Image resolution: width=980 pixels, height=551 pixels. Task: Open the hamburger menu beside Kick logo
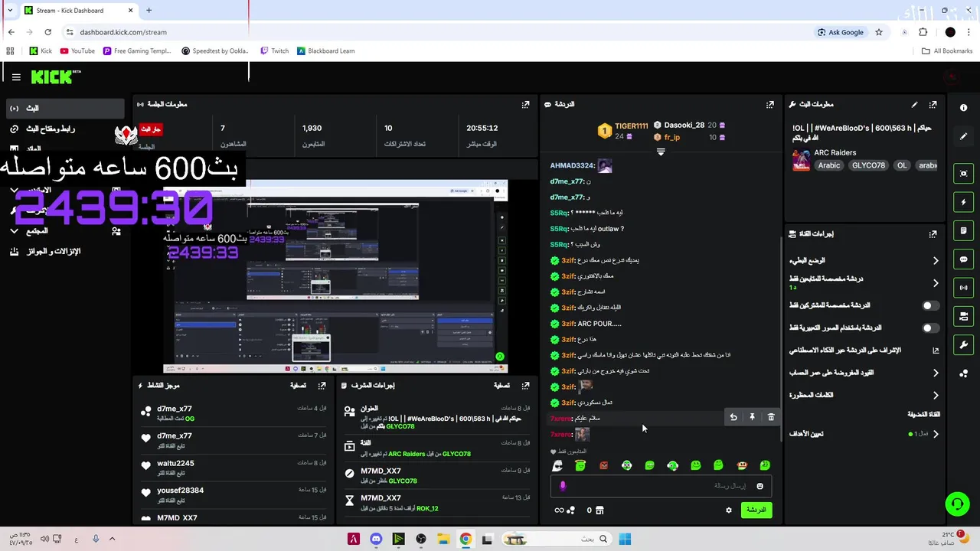[x=16, y=77]
